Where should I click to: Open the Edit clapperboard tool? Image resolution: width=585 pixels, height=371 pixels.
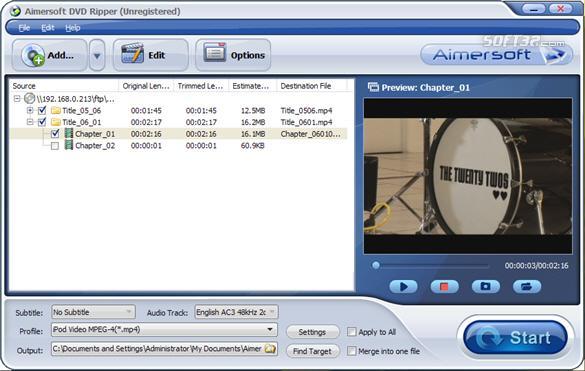(x=150, y=55)
